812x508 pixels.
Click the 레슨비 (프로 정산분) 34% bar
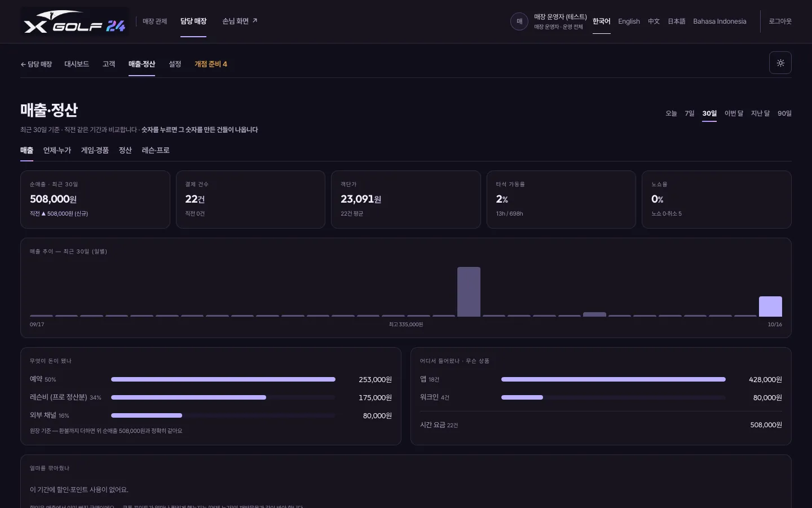point(223,397)
